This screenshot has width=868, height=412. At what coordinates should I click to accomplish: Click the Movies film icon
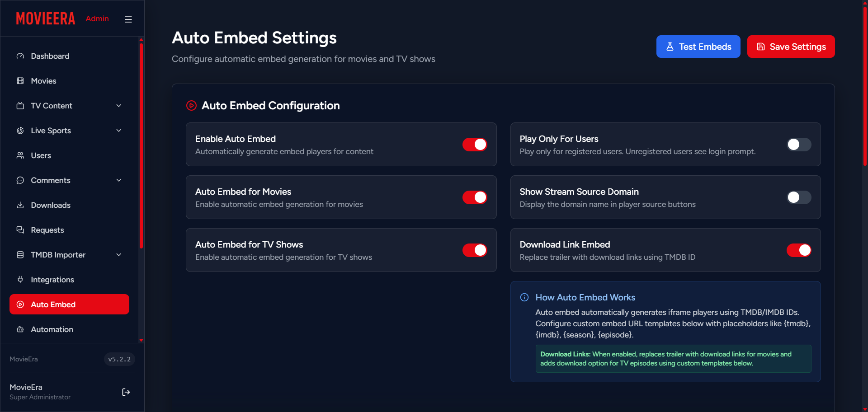[20, 81]
